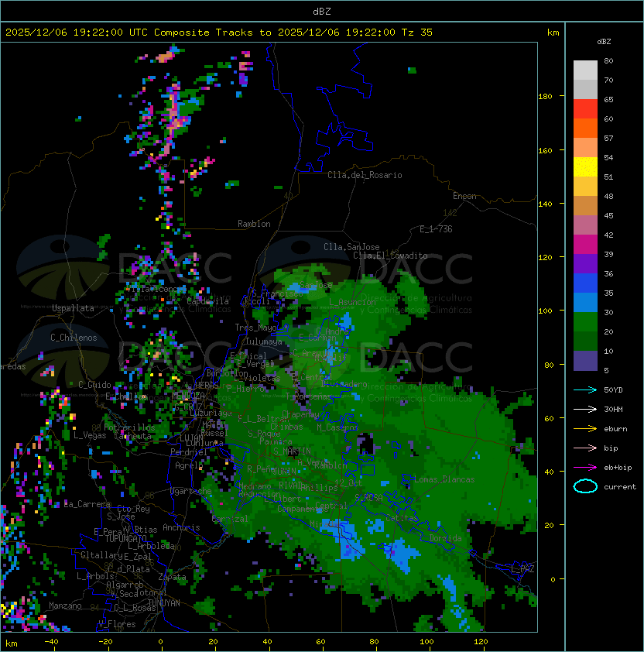Click the eburn legend label
Screen dimensions: 644x652
[x=615, y=429]
